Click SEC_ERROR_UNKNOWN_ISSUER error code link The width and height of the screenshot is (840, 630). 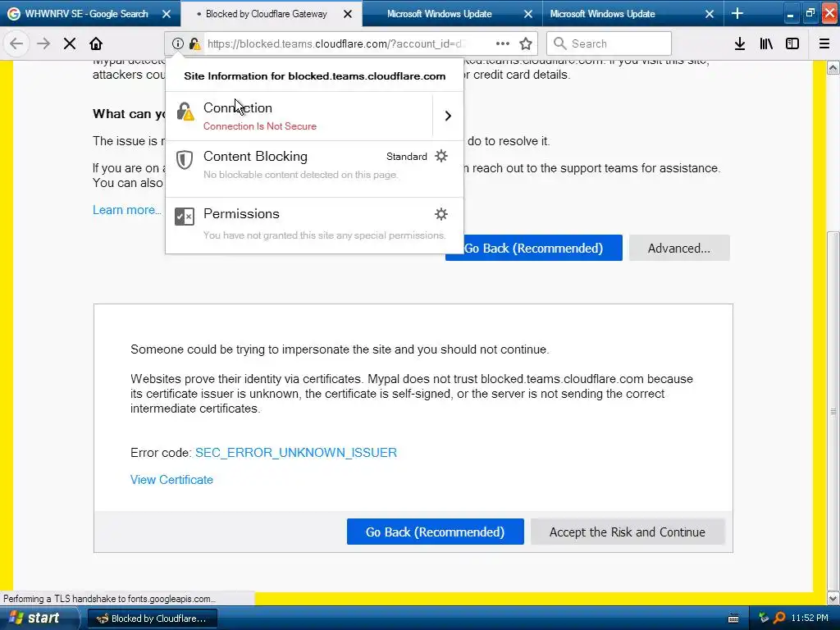pyautogui.click(x=295, y=453)
